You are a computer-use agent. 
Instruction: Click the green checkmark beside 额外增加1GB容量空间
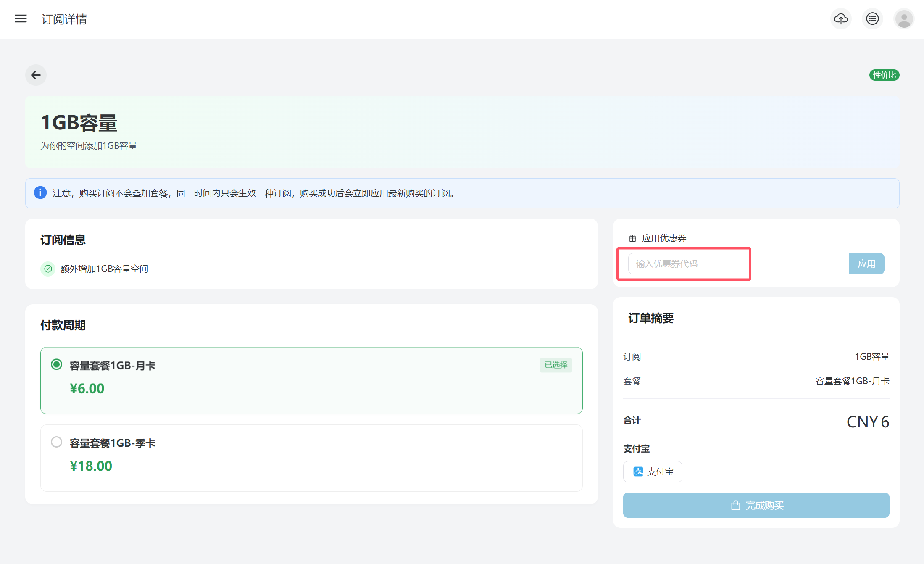[48, 269]
